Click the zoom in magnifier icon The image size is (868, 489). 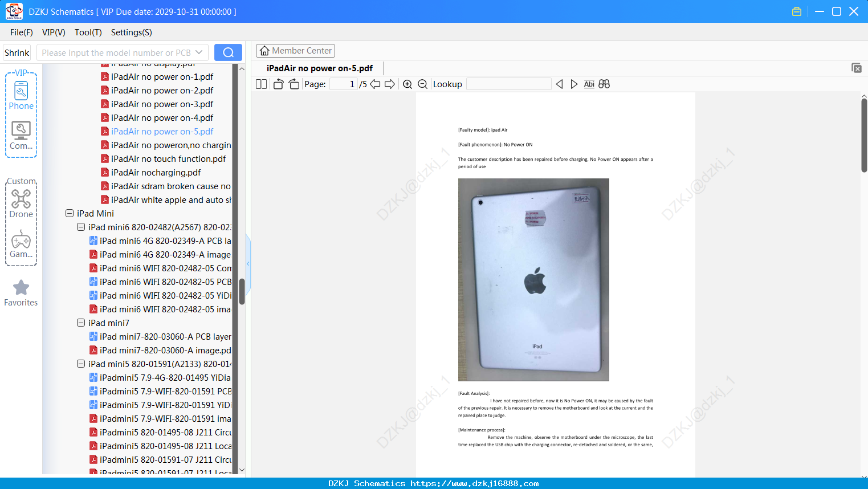point(407,84)
